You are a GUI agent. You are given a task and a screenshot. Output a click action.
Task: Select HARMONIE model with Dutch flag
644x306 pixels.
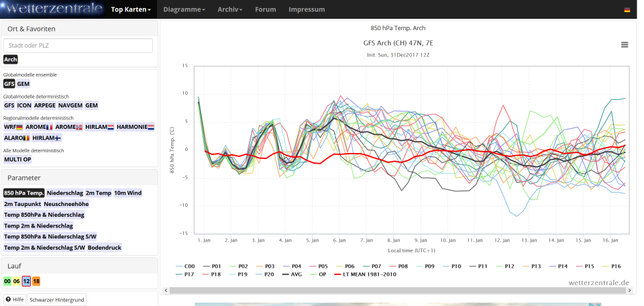tap(136, 127)
